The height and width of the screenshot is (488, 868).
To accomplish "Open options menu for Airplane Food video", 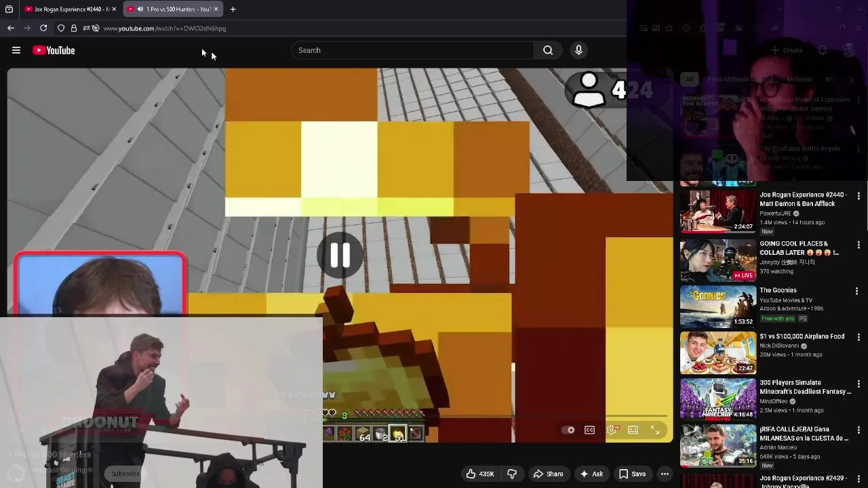I will click(859, 337).
